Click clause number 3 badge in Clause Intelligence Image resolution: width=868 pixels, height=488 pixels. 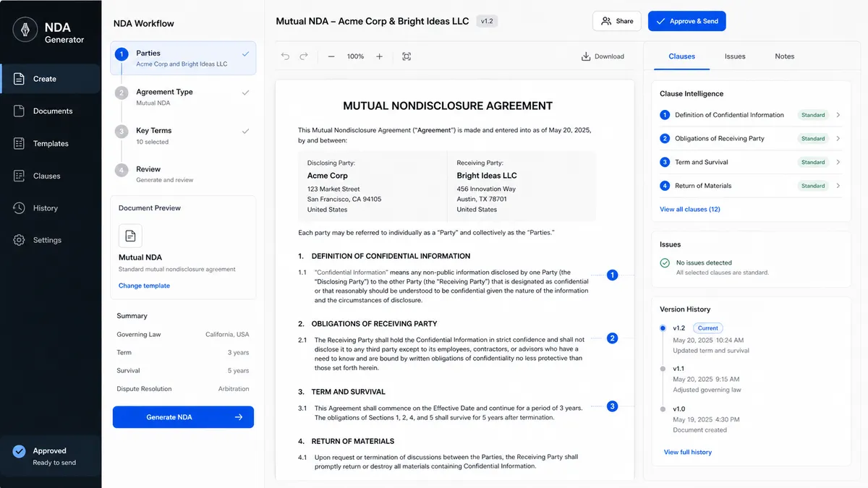coord(665,162)
